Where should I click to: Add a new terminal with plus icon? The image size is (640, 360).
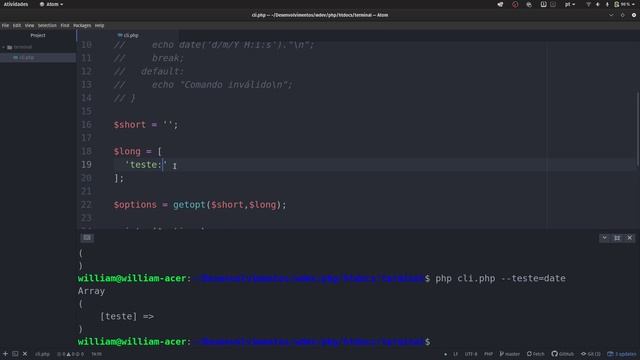(x=5, y=354)
